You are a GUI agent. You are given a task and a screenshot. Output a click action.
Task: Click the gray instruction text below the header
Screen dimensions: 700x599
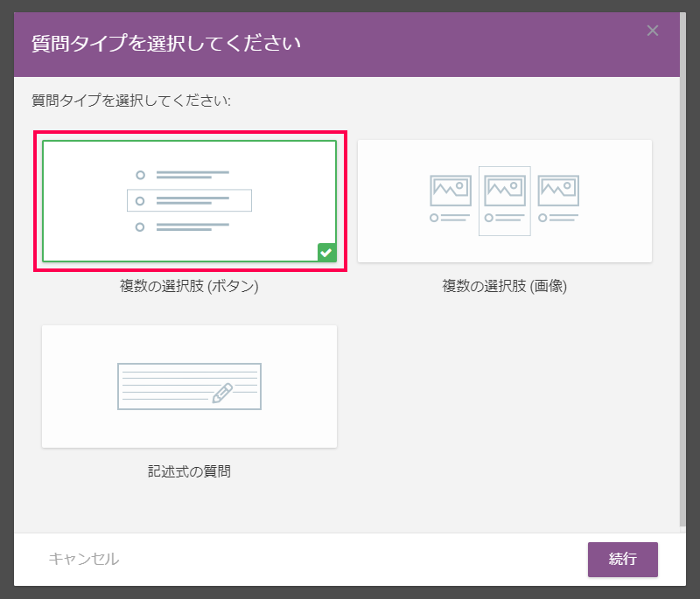[x=131, y=101]
